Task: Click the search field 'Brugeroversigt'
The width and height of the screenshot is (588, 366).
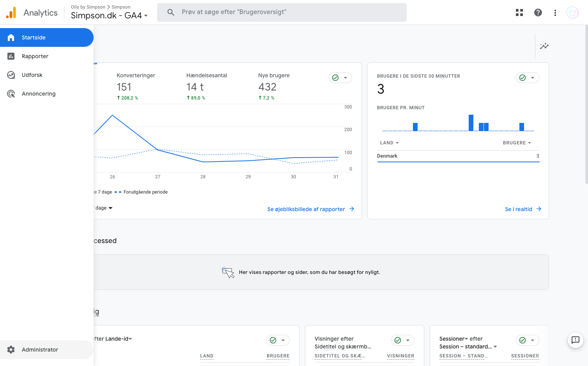Action: click(282, 12)
